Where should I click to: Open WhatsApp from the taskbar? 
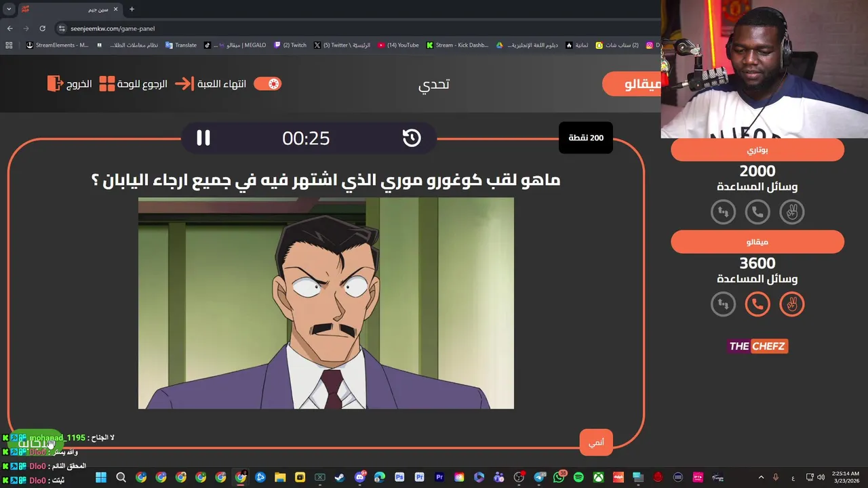point(559,477)
